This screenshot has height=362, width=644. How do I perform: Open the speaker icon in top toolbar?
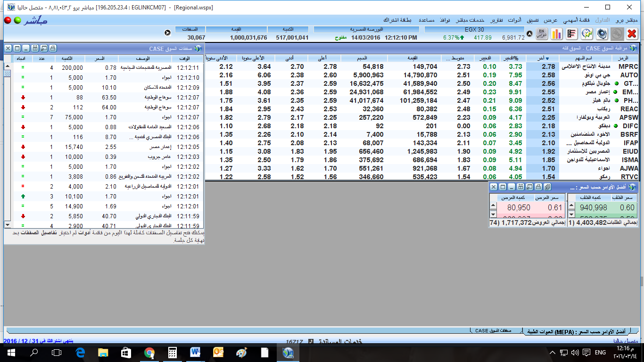pyautogui.click(x=602, y=34)
